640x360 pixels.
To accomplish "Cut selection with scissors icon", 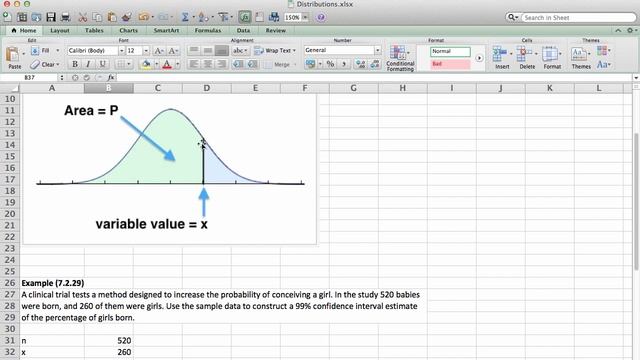I will pyautogui.click(x=83, y=17).
